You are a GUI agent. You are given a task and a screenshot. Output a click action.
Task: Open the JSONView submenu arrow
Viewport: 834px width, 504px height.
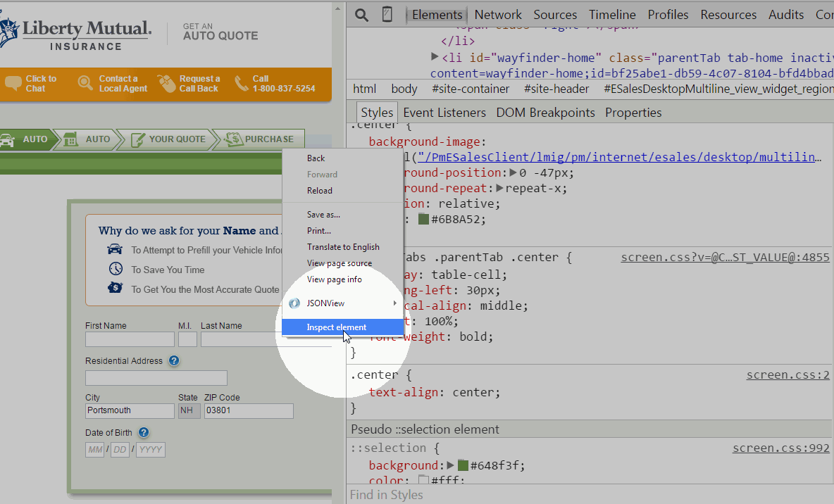[394, 303]
